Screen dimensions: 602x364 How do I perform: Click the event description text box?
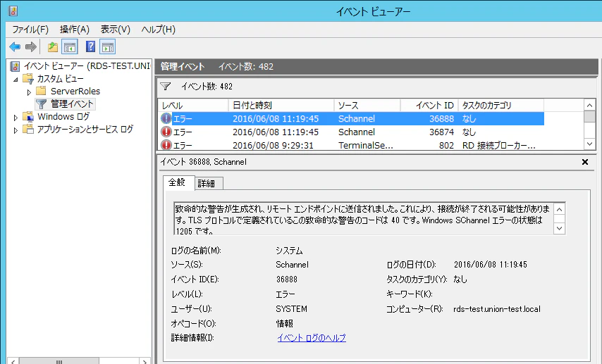[x=364, y=219]
